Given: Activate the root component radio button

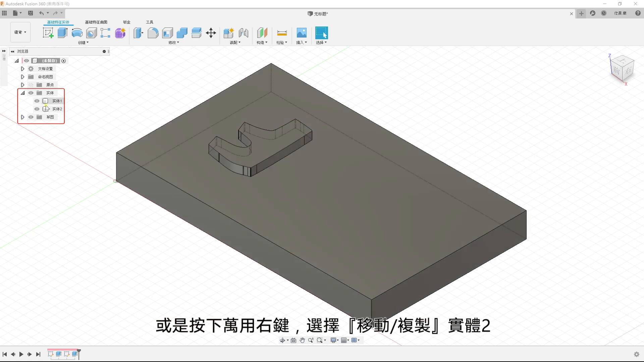Looking at the screenshot, I should click(63, 61).
